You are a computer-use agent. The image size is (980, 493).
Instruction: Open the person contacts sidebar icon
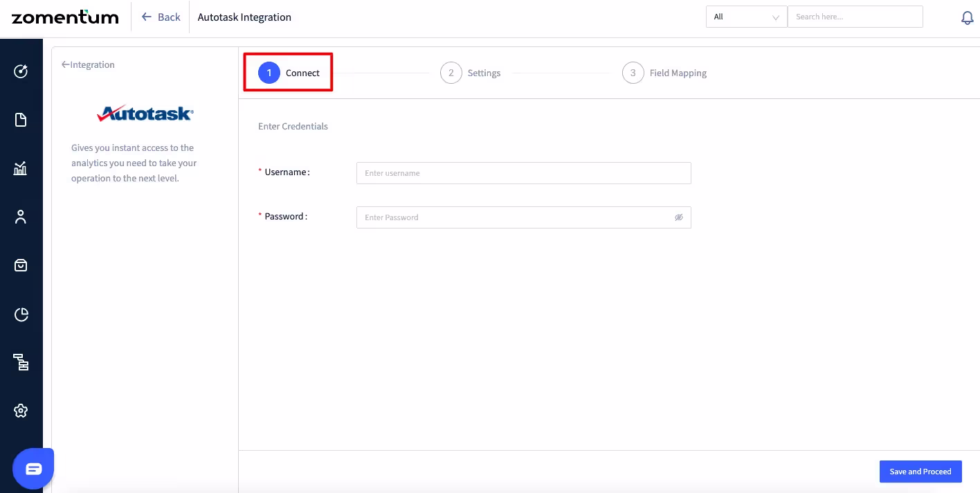click(21, 217)
